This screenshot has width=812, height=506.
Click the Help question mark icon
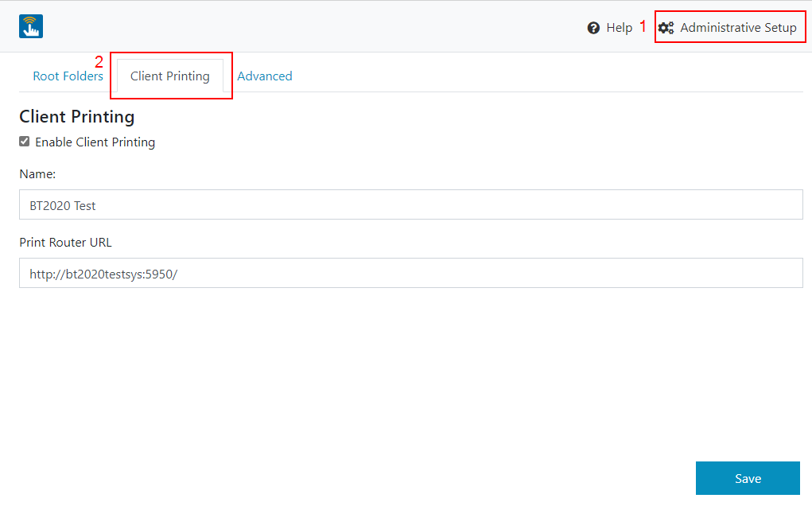pyautogui.click(x=593, y=28)
